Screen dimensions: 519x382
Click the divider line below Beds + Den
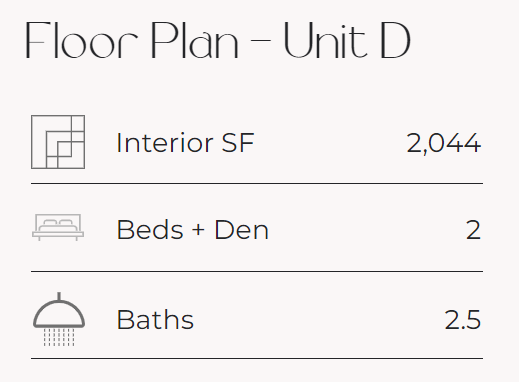point(257,271)
